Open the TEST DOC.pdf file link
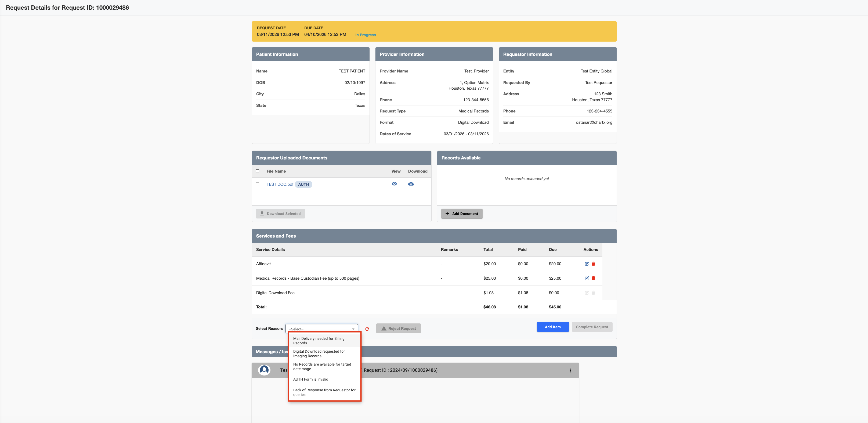 point(280,184)
